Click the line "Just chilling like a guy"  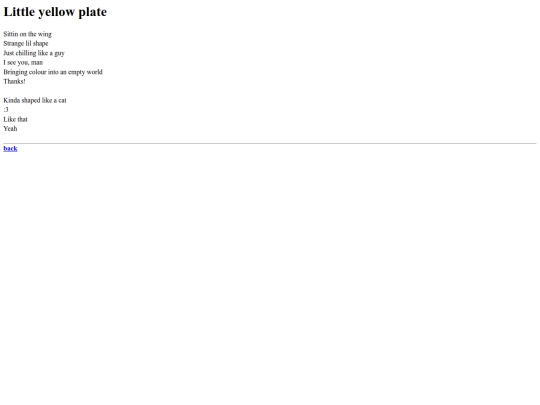point(34,53)
